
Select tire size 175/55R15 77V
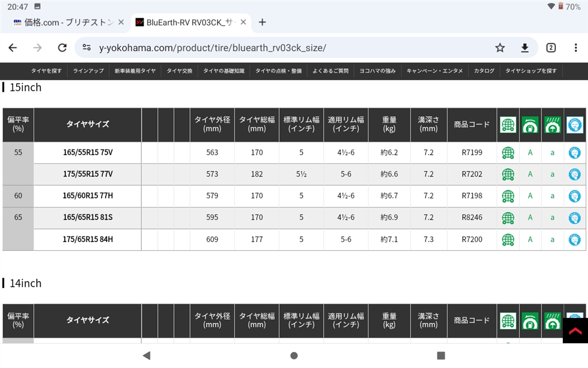click(88, 174)
